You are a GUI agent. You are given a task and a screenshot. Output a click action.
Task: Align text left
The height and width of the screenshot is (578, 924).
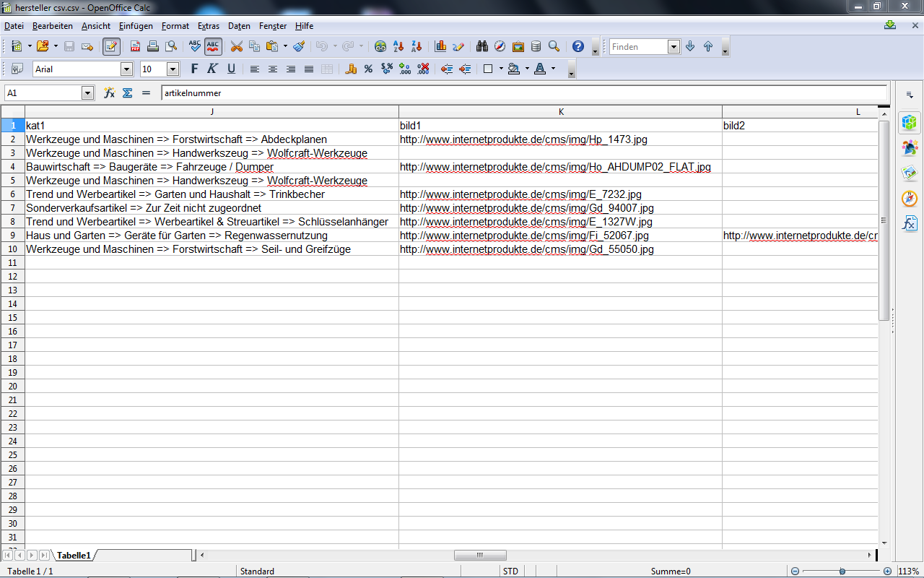tap(255, 69)
